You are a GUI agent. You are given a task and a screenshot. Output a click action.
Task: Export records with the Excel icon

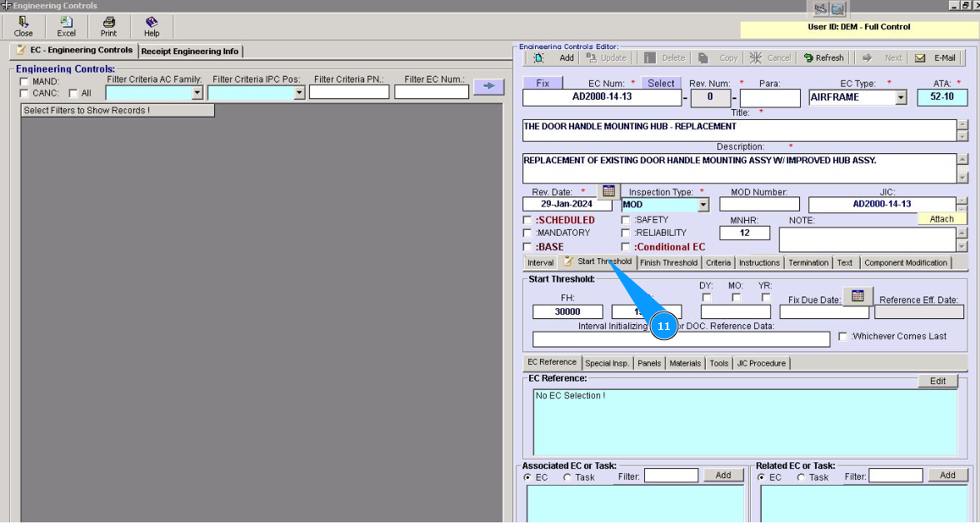pyautogui.click(x=67, y=27)
